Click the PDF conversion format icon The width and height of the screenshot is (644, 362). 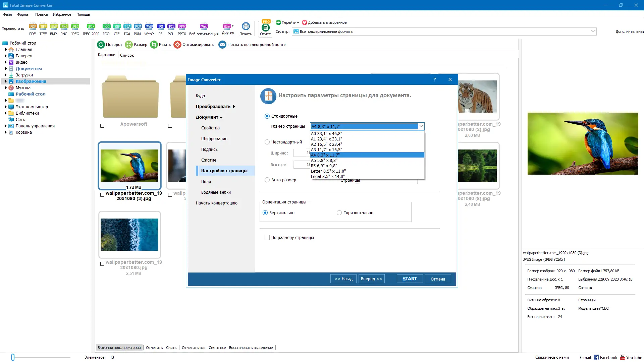coord(33,27)
